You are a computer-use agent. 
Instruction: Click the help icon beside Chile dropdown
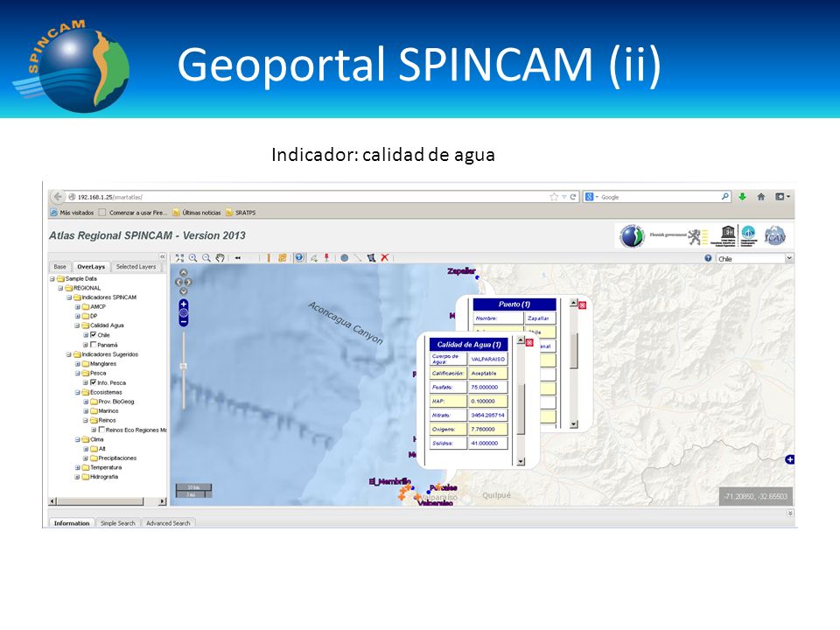(708, 257)
